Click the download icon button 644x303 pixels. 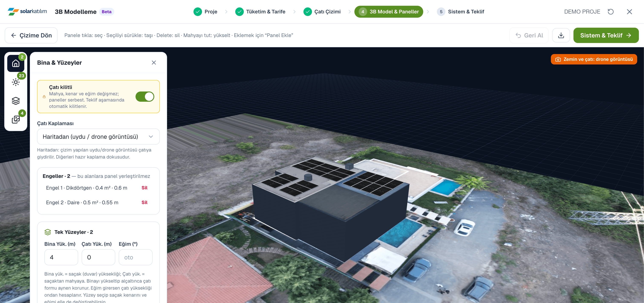pyautogui.click(x=561, y=36)
